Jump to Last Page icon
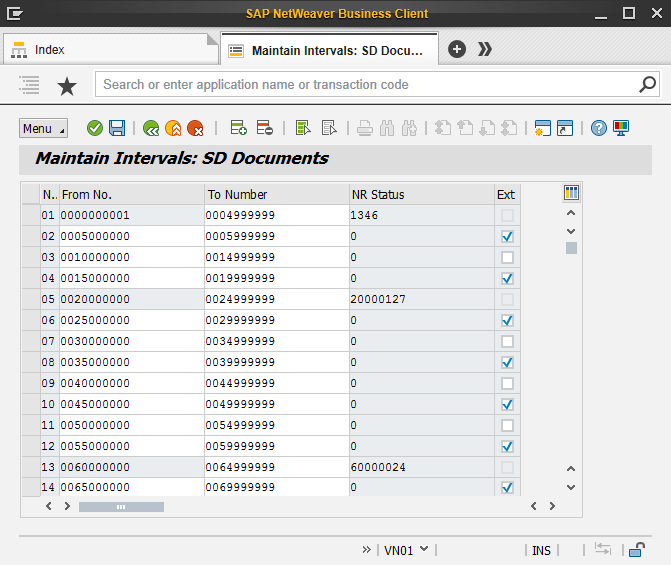The height and width of the screenshot is (565, 671). coord(509,128)
